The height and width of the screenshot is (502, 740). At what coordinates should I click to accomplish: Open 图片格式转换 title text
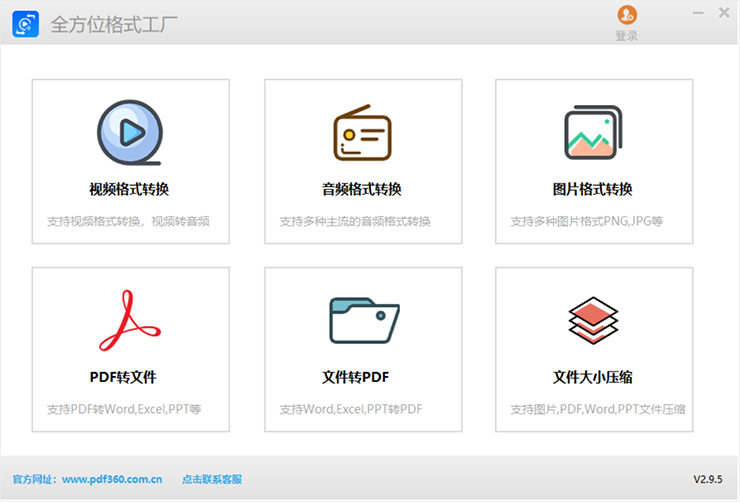coord(592,189)
